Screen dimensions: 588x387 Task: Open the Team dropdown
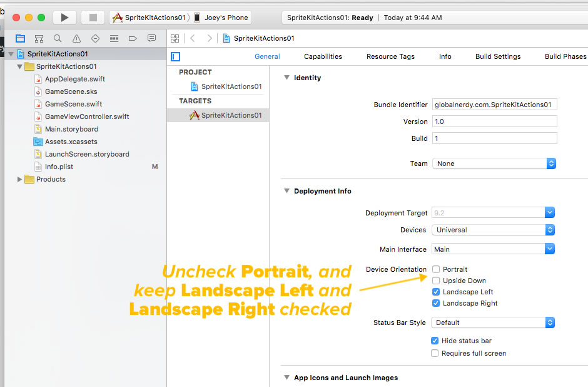click(494, 163)
